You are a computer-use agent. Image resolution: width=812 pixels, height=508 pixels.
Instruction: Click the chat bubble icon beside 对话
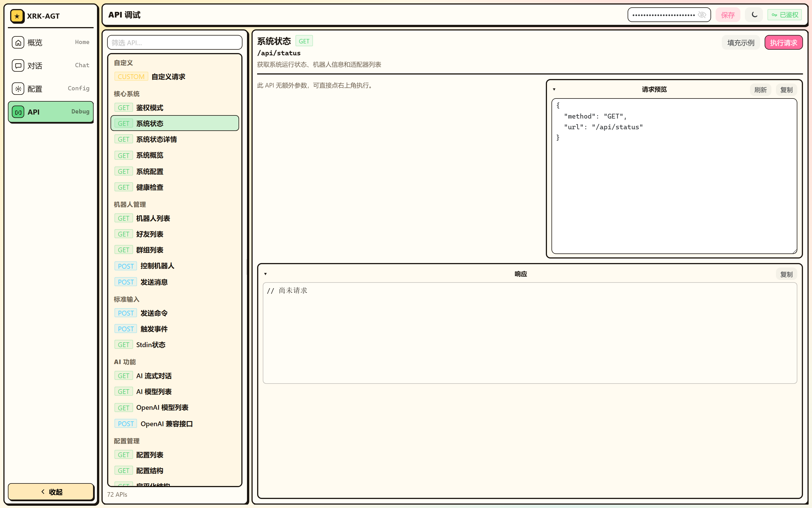[x=18, y=65]
